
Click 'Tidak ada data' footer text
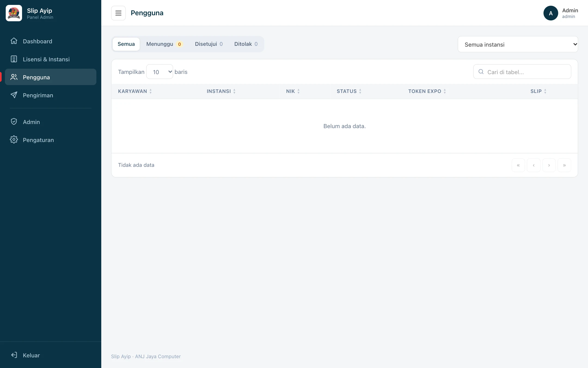136,165
